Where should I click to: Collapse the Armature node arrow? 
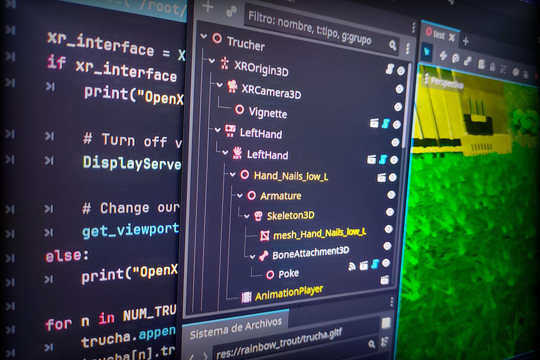pos(240,196)
